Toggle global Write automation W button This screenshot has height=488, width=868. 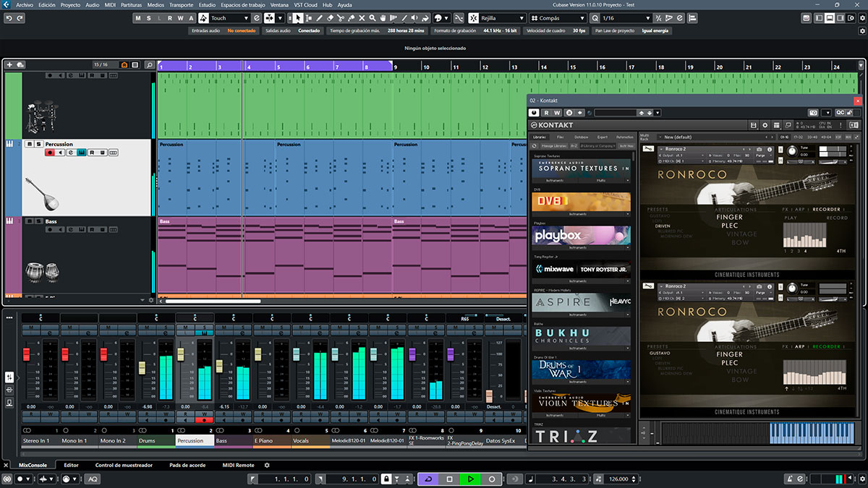(x=181, y=18)
